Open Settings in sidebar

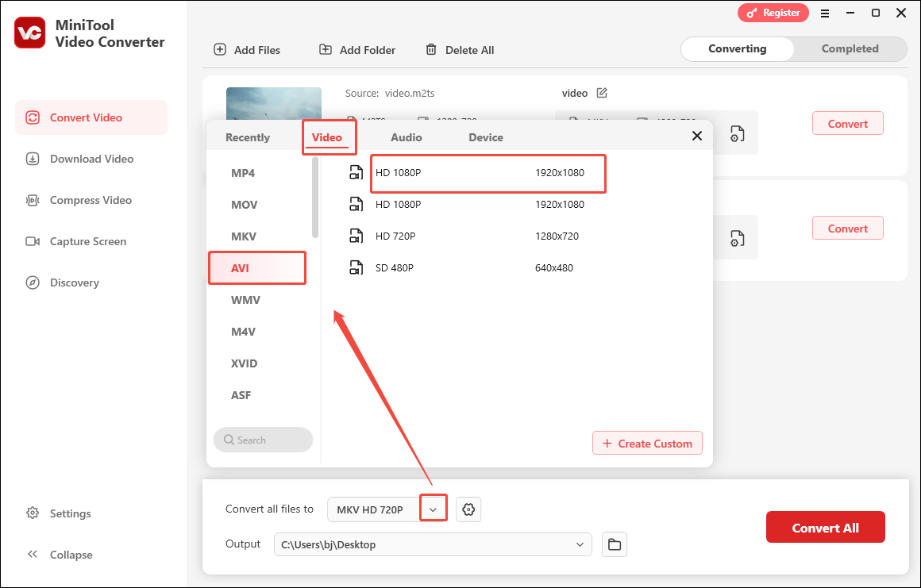tap(59, 513)
